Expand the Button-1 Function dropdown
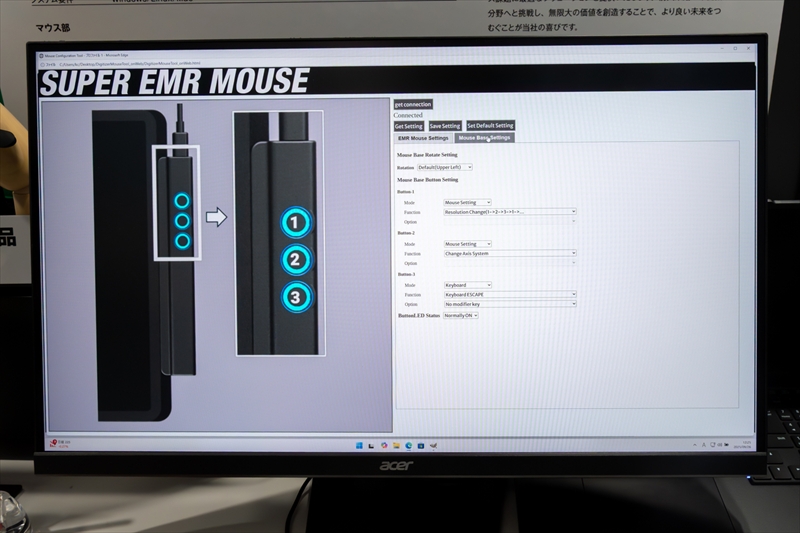The image size is (800, 533). point(510,212)
